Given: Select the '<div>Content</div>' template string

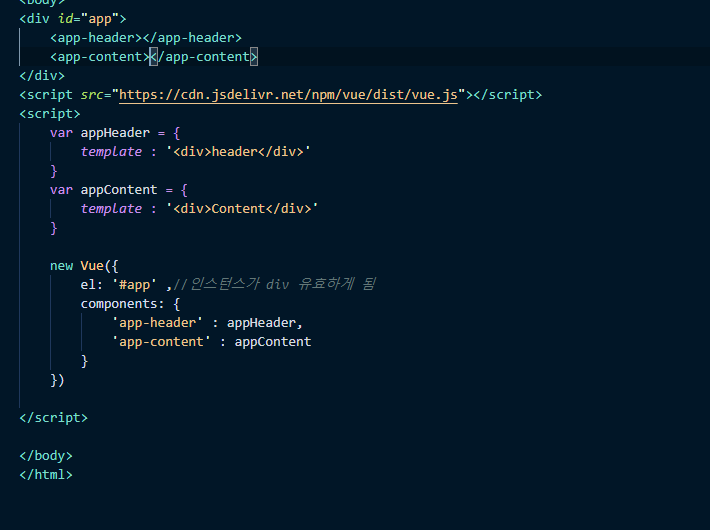Looking at the screenshot, I should point(242,209).
